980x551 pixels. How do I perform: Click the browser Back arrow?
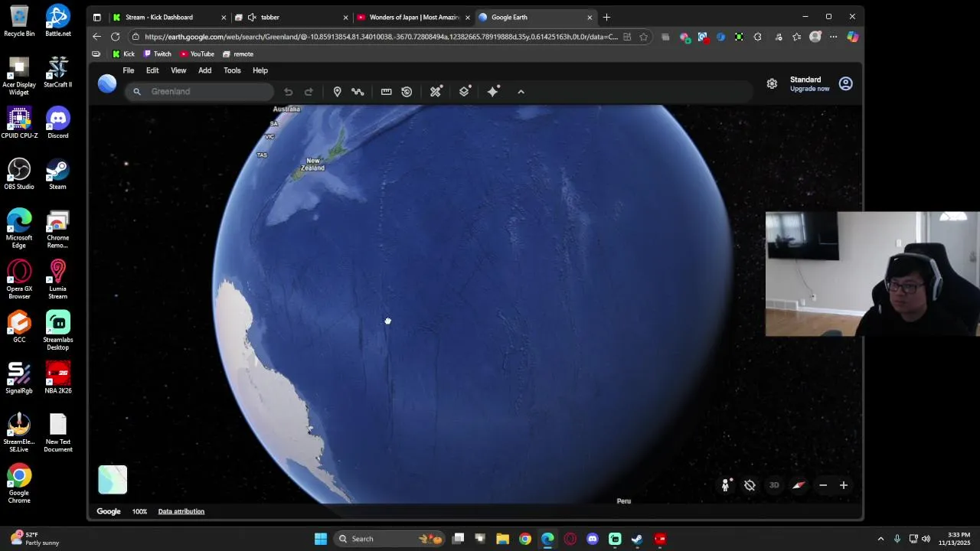pos(96,37)
